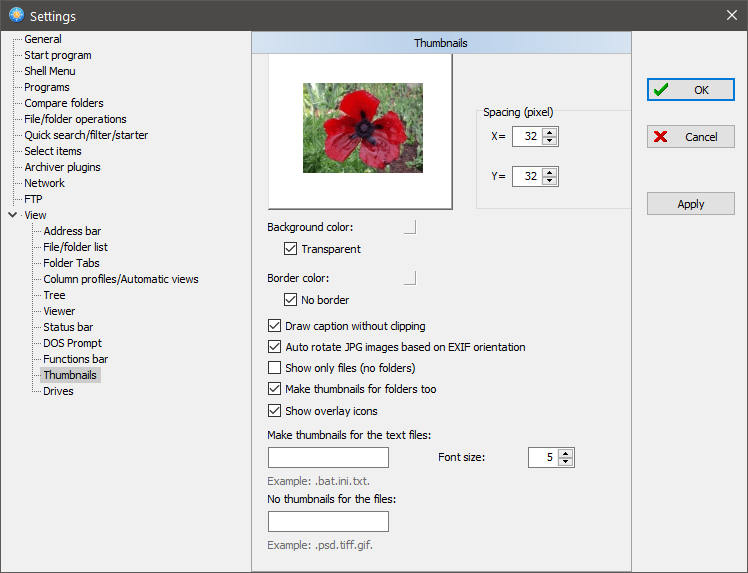Uncheck Auto rotate JPG images based on EXIF
748x573 pixels.
(274, 347)
